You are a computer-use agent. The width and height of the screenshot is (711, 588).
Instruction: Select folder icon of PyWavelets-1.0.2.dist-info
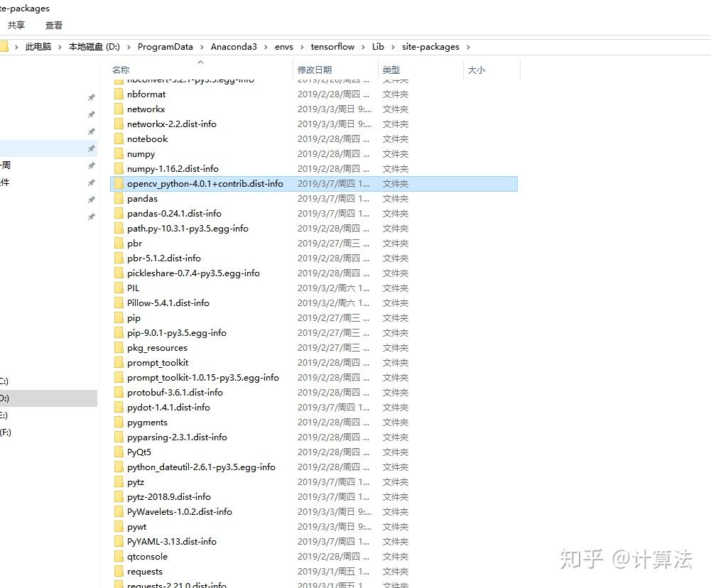[x=119, y=511]
